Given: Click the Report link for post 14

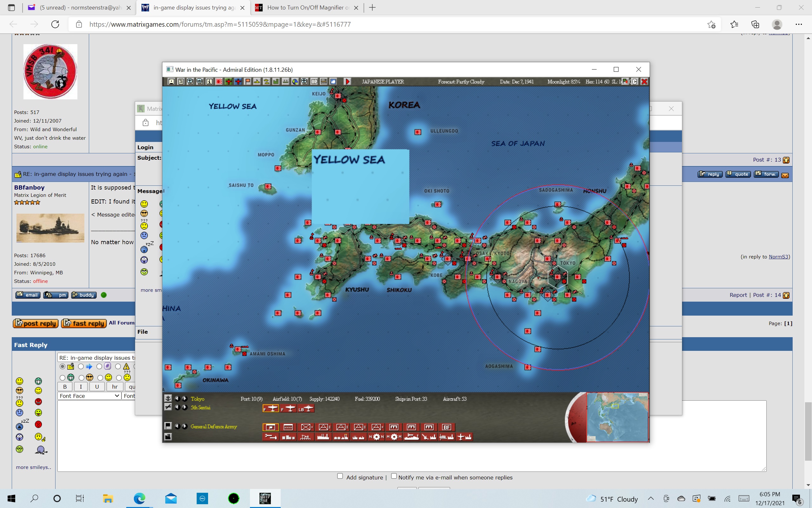Looking at the screenshot, I should click(738, 295).
